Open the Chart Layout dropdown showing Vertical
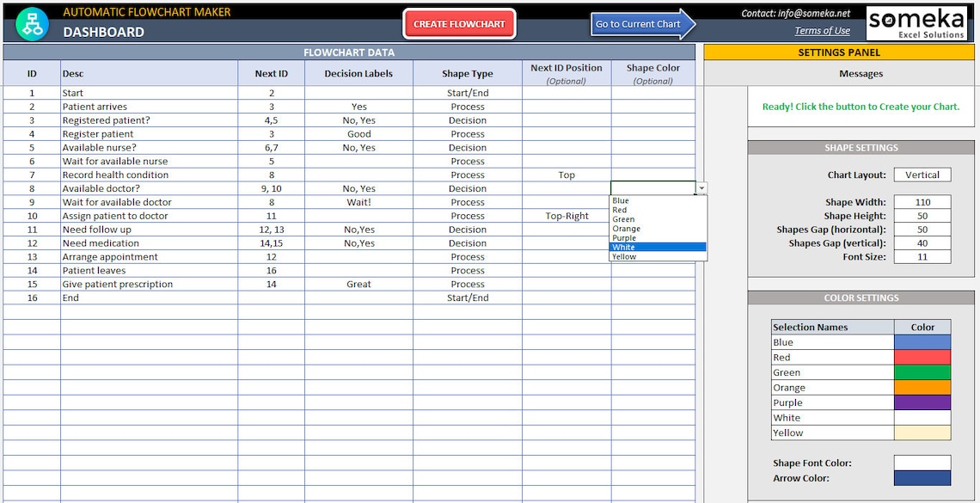This screenshot has width=980, height=503. tap(922, 175)
